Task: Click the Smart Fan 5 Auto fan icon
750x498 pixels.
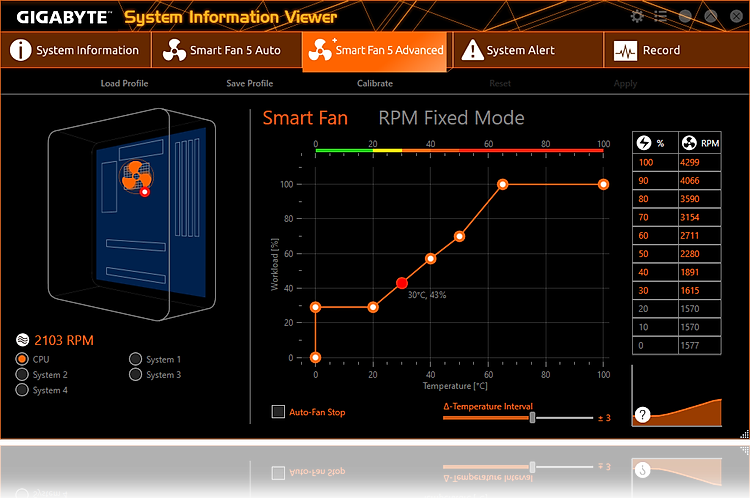Action: click(x=174, y=50)
